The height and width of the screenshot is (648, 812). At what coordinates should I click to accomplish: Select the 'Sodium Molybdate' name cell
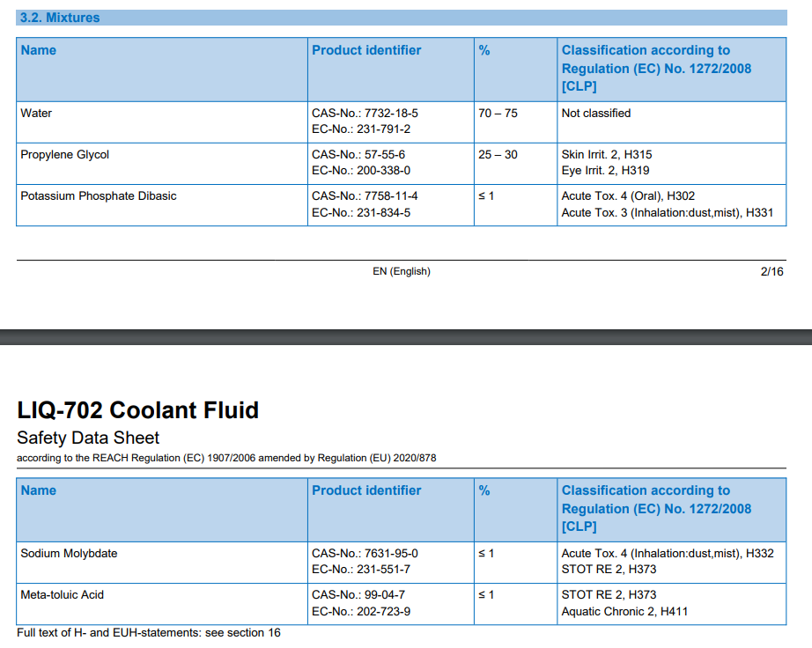(161, 563)
